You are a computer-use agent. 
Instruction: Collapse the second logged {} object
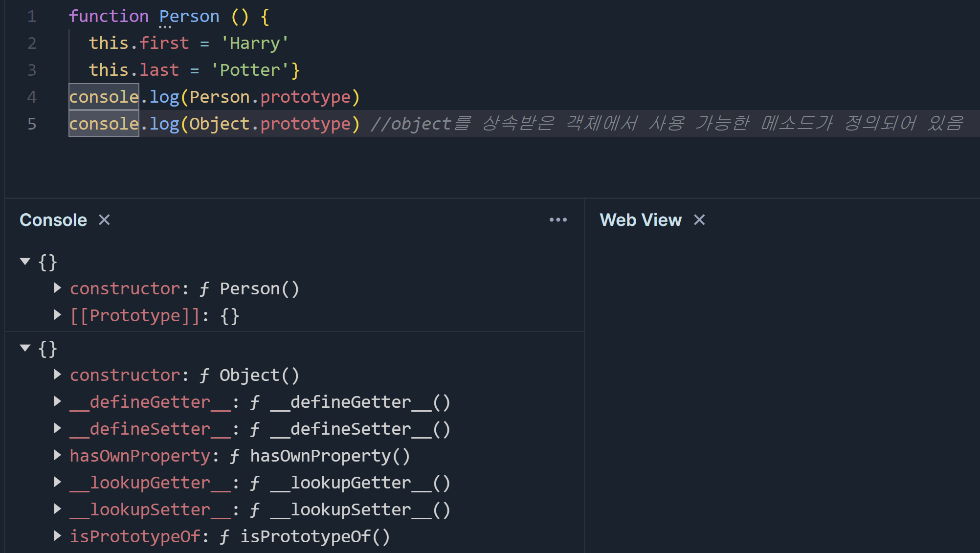pos(25,348)
